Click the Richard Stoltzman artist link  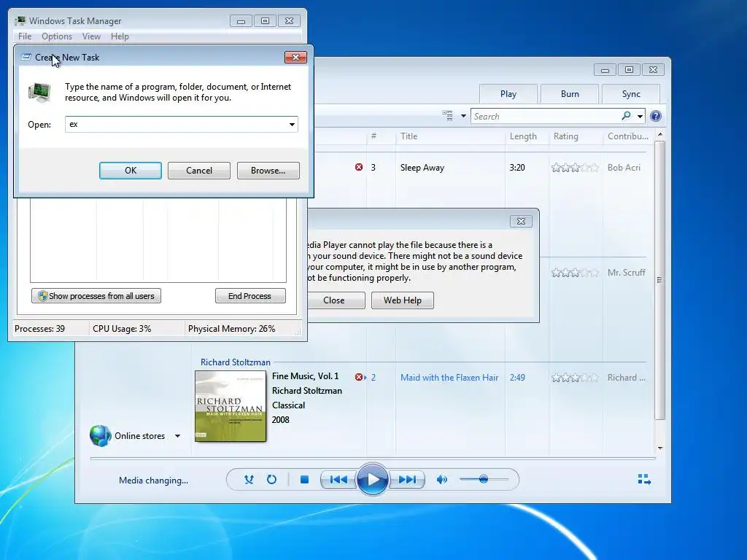pyautogui.click(x=236, y=362)
